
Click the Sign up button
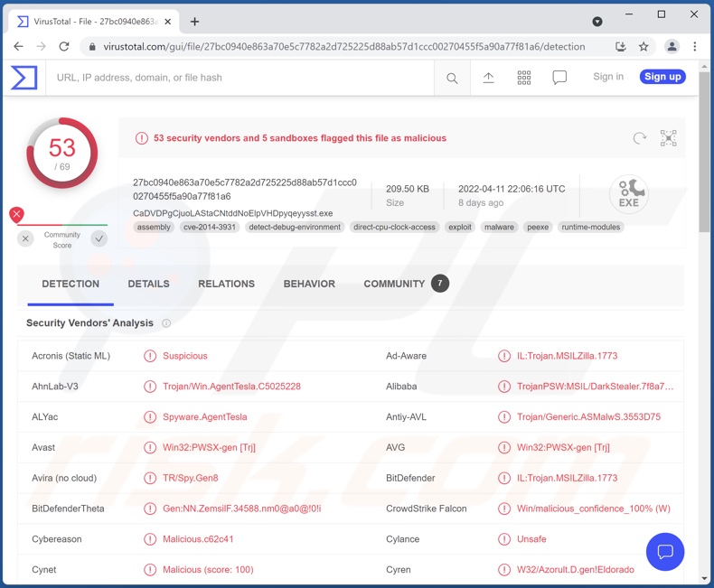click(662, 77)
